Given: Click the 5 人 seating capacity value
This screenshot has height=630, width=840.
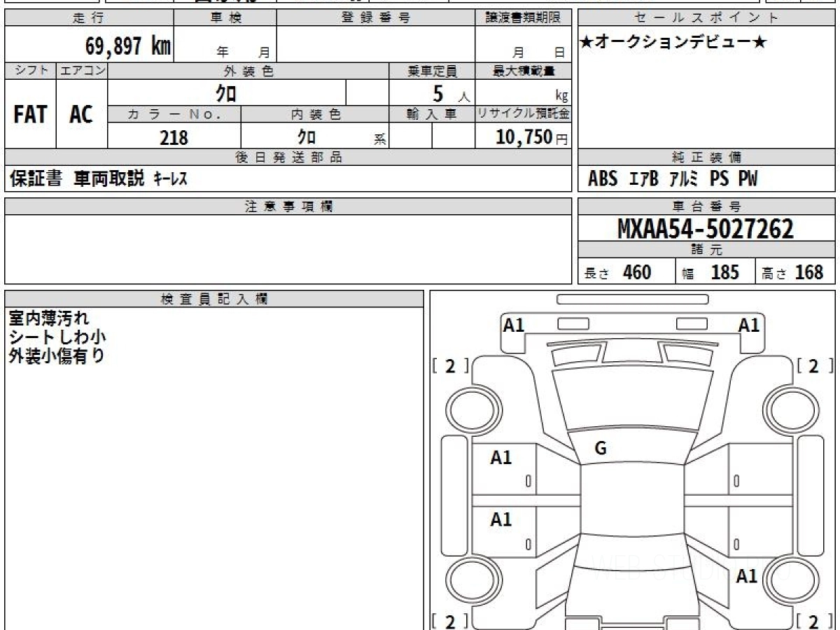Looking at the screenshot, I should (x=451, y=93).
